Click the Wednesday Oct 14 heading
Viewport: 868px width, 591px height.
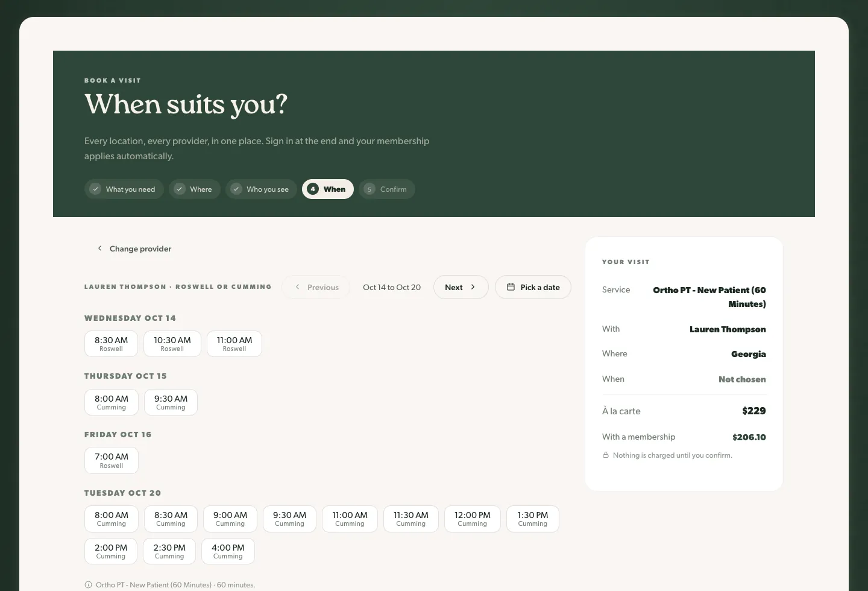click(130, 318)
